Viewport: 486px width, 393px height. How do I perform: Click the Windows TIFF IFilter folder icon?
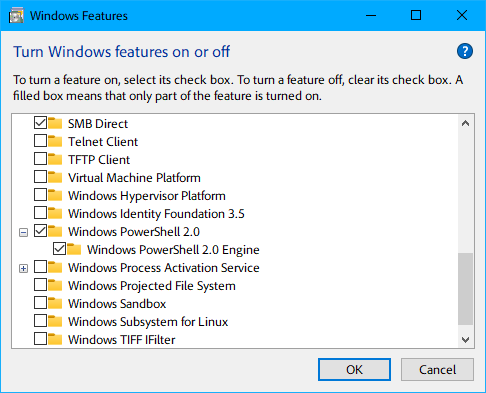click(55, 339)
